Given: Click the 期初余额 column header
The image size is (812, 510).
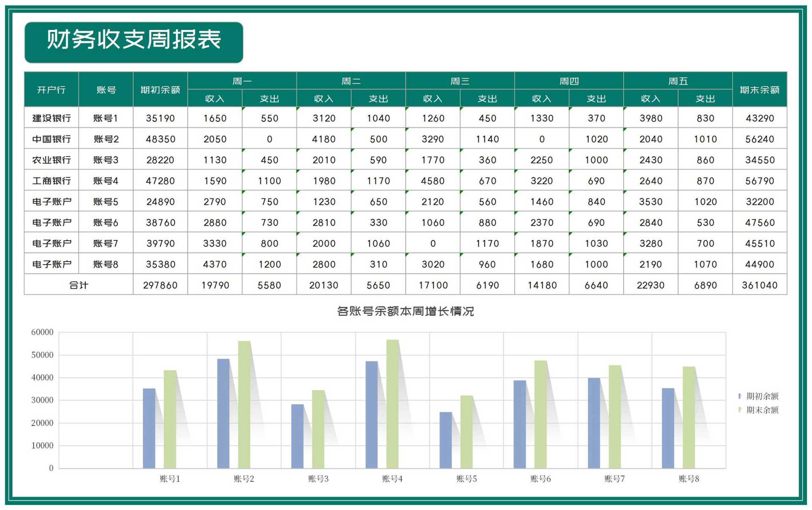Looking at the screenshot, I should pyautogui.click(x=160, y=90).
